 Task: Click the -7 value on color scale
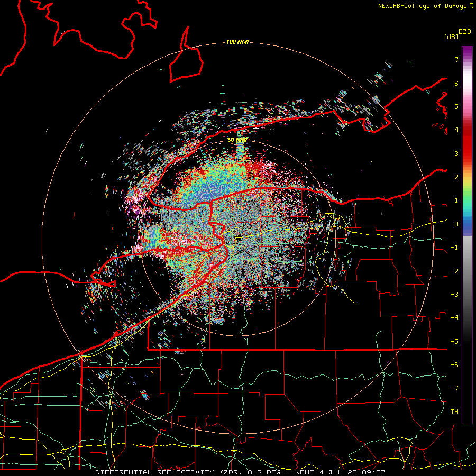(x=454, y=388)
